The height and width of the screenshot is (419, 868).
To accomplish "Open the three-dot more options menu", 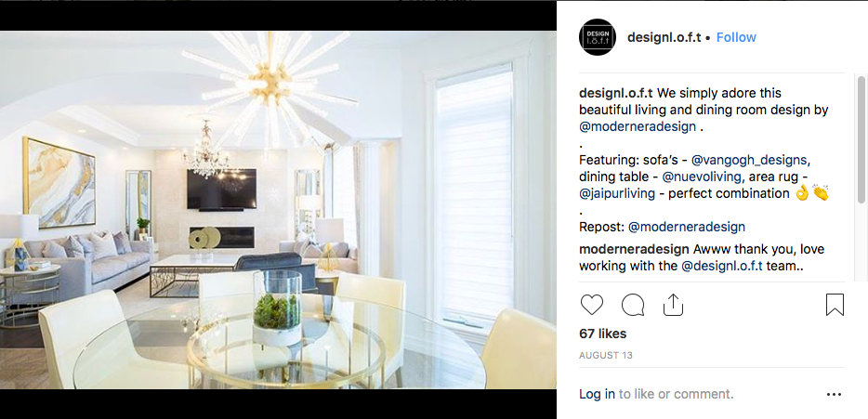I will pos(834,395).
